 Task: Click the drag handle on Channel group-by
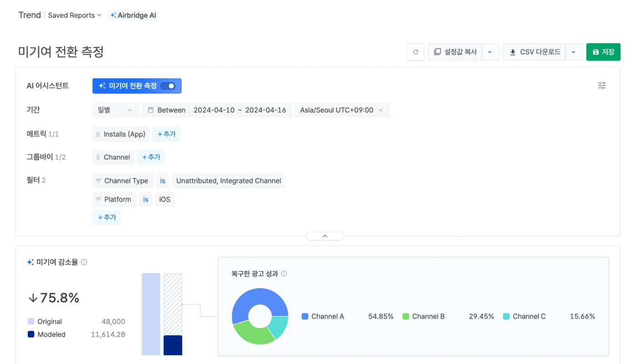[98, 157]
